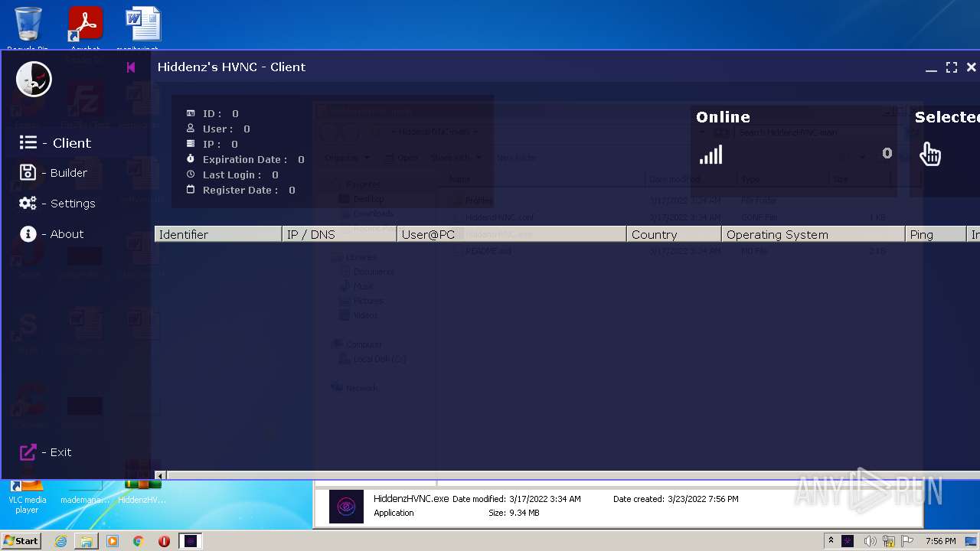Click the "Register Date :" label
Screen dimensions: 980x551
pyautogui.click(x=240, y=190)
